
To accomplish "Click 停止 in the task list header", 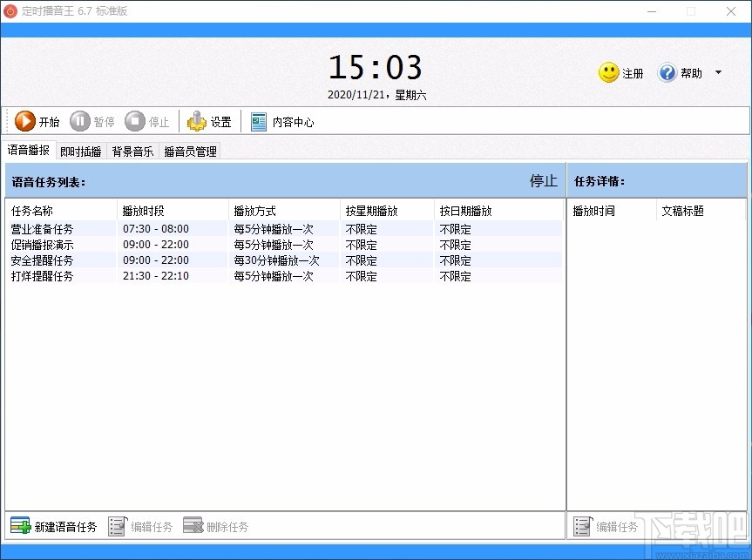I will point(542,181).
